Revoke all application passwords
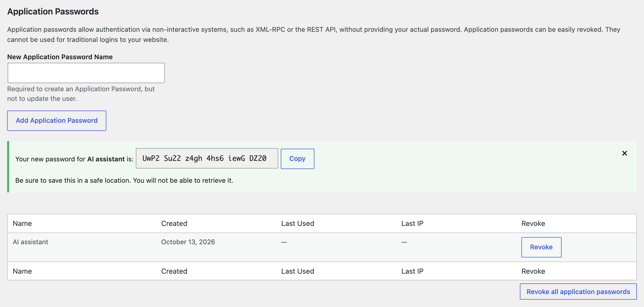 pos(578,292)
